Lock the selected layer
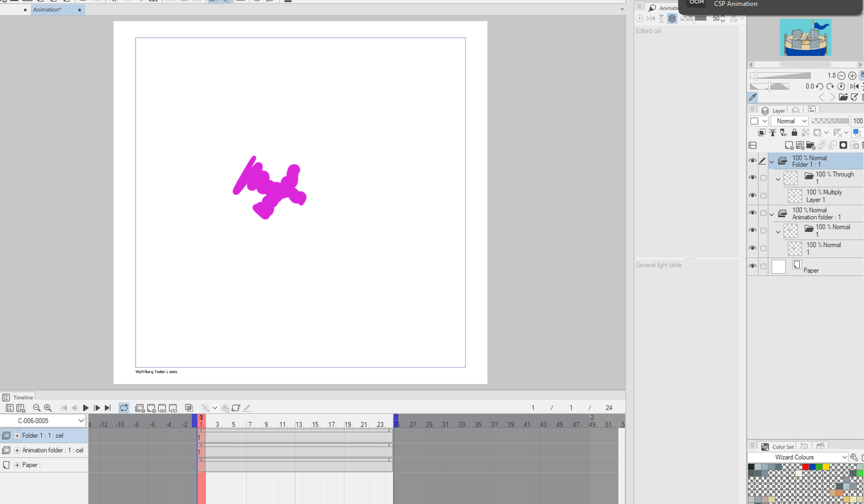The height and width of the screenshot is (504, 864). click(x=794, y=132)
